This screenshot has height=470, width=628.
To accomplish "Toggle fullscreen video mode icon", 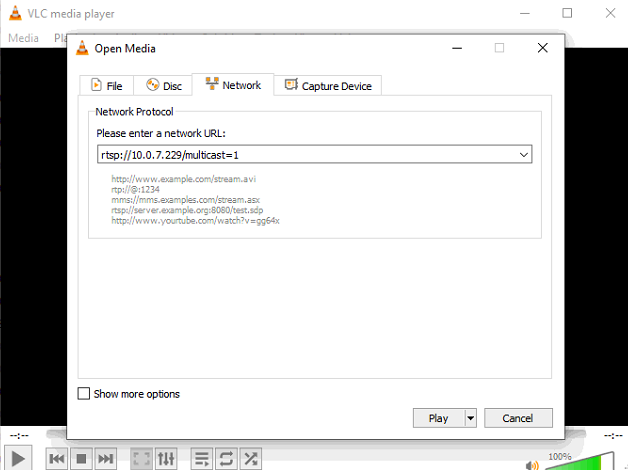I will pyautogui.click(x=142, y=458).
